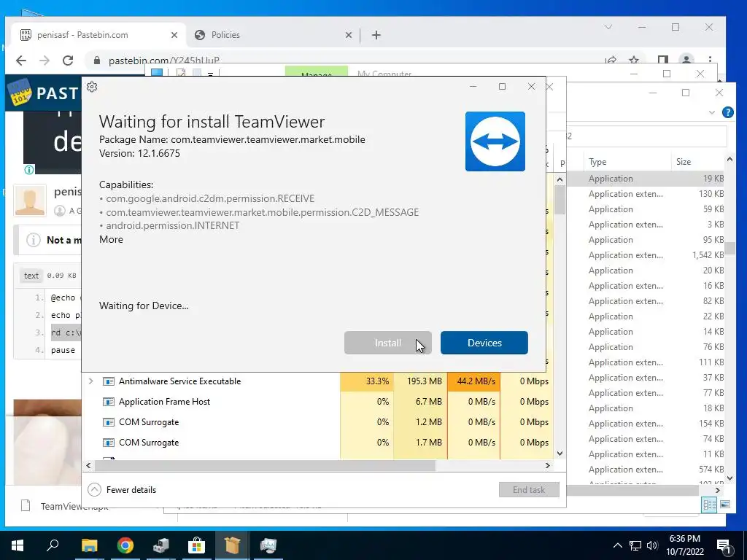
Task: Open Chrome three-dot menu
Action: [x=710, y=61]
